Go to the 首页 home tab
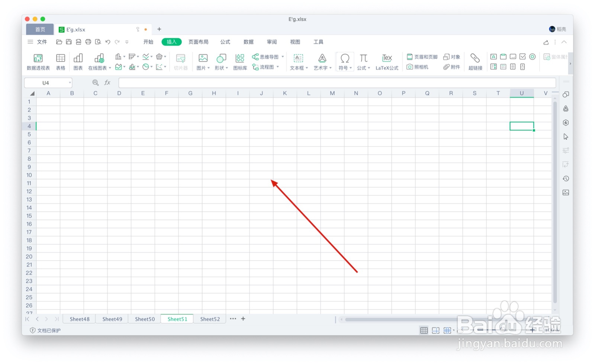Viewport: 595px width, 364px height. (40, 29)
